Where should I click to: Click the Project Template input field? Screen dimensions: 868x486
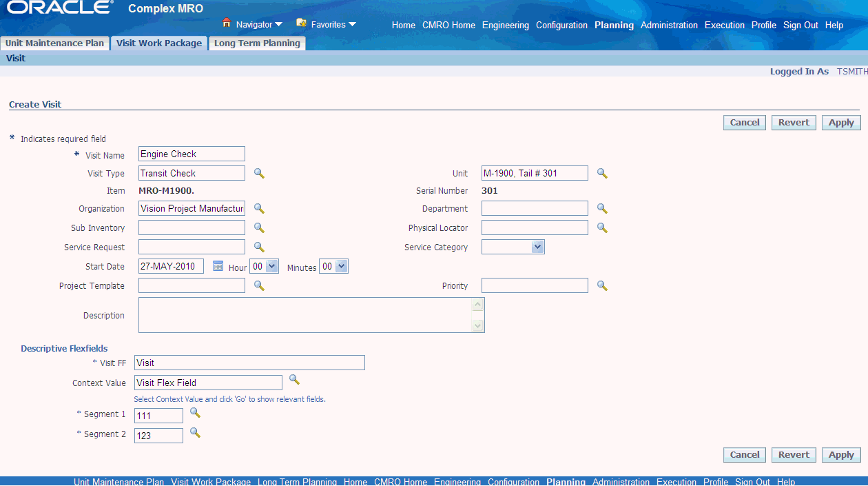(192, 285)
